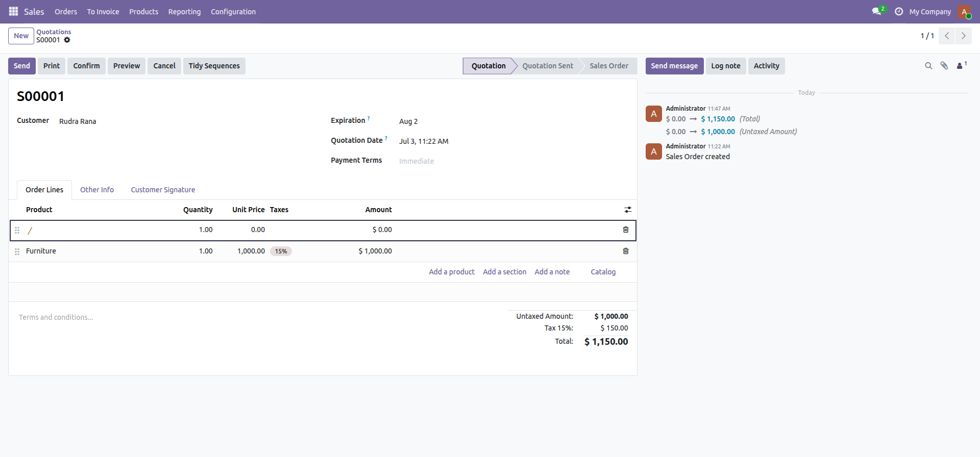
Task: Click the Add a section link
Action: point(504,272)
